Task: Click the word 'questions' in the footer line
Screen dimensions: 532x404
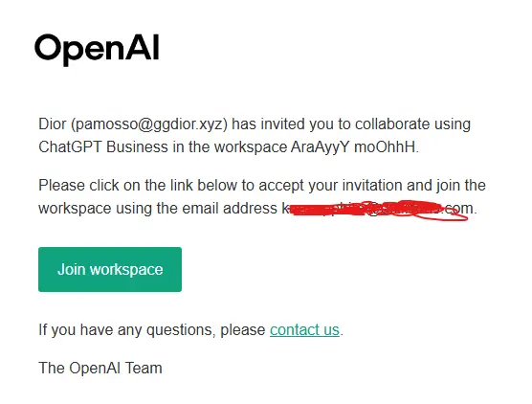Action: [179, 330]
